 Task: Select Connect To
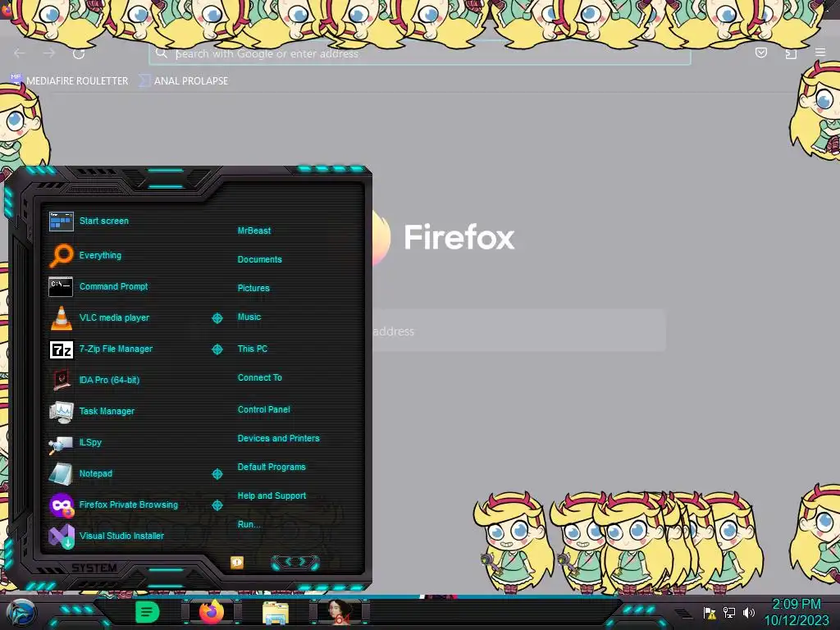point(259,377)
